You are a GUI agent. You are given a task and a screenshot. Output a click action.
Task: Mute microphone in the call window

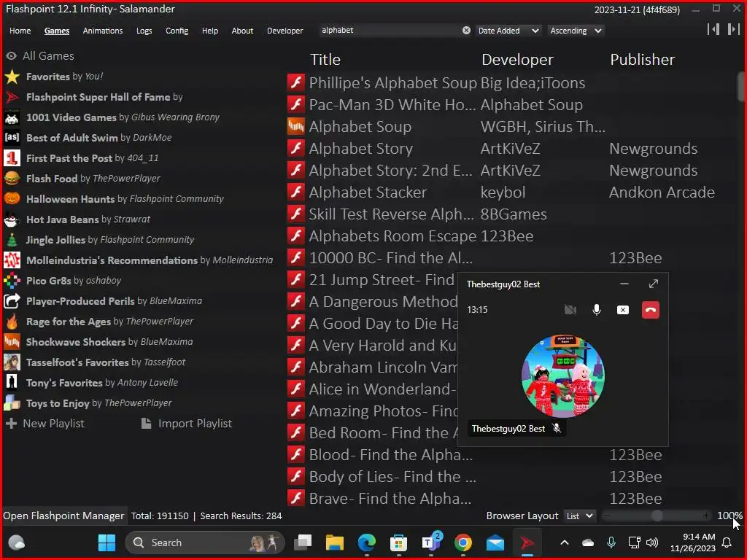coord(597,310)
